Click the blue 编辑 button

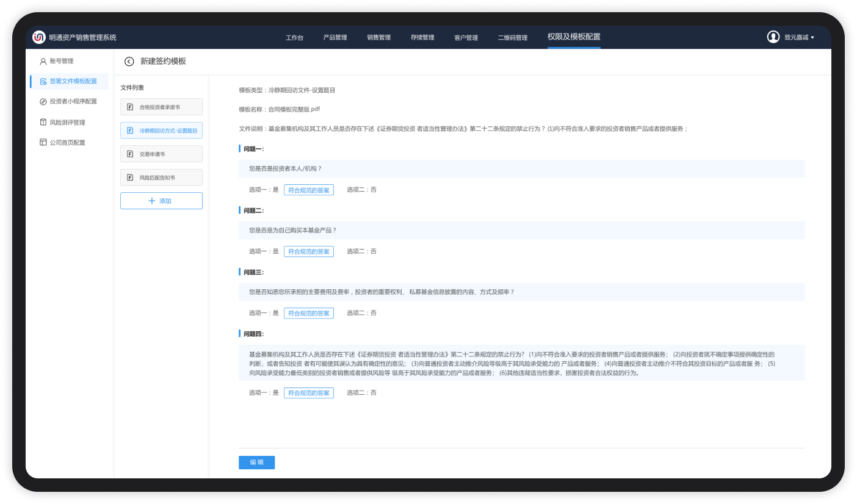[x=256, y=463]
